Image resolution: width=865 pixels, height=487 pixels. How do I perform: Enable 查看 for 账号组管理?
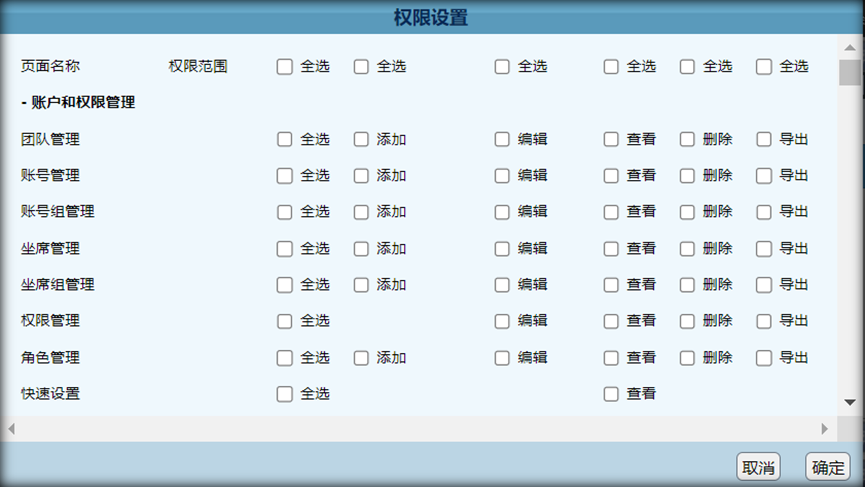(611, 212)
